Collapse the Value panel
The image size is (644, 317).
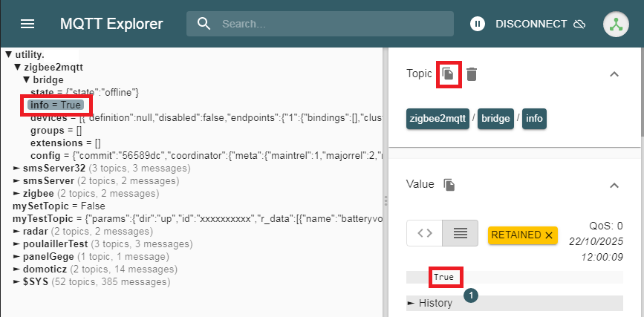[614, 185]
